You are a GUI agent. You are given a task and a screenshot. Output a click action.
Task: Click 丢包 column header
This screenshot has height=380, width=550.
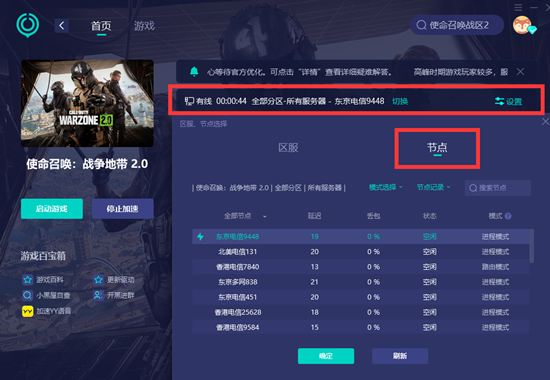(374, 216)
